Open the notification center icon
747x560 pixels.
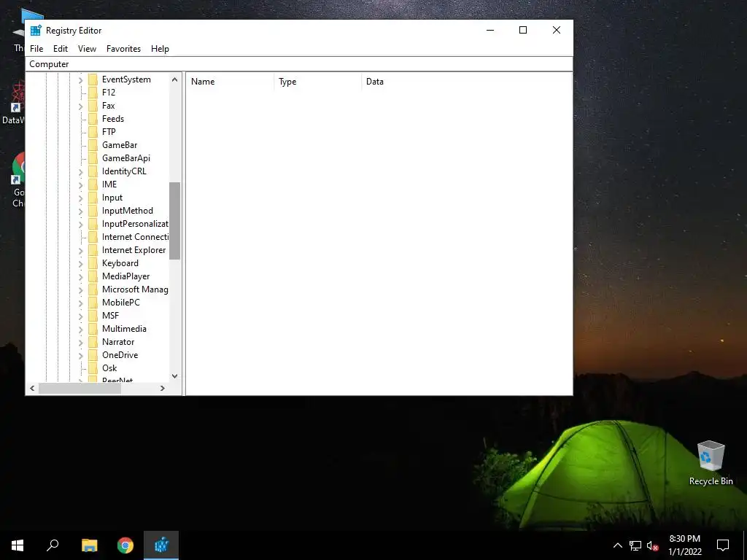(723, 545)
